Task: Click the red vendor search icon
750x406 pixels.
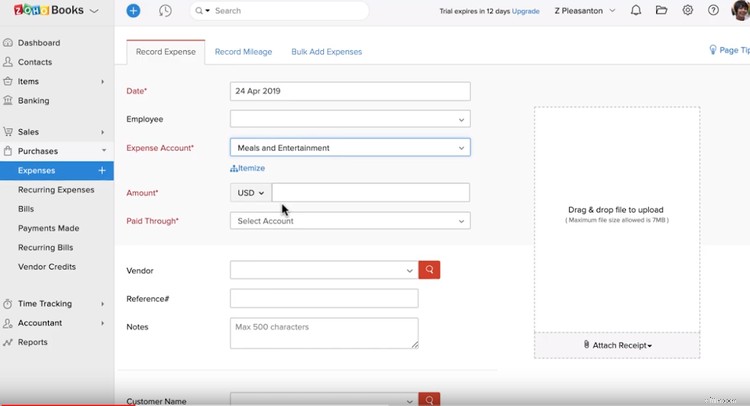Action: 429,270
